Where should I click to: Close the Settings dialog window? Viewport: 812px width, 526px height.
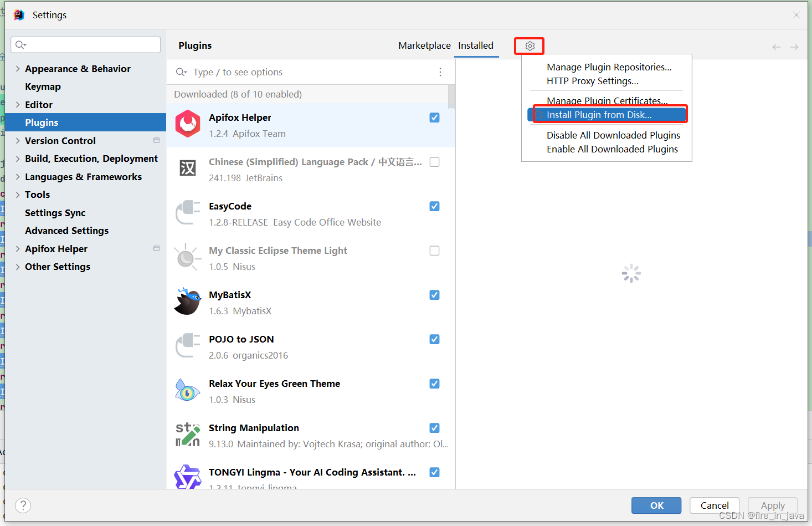[x=796, y=15]
